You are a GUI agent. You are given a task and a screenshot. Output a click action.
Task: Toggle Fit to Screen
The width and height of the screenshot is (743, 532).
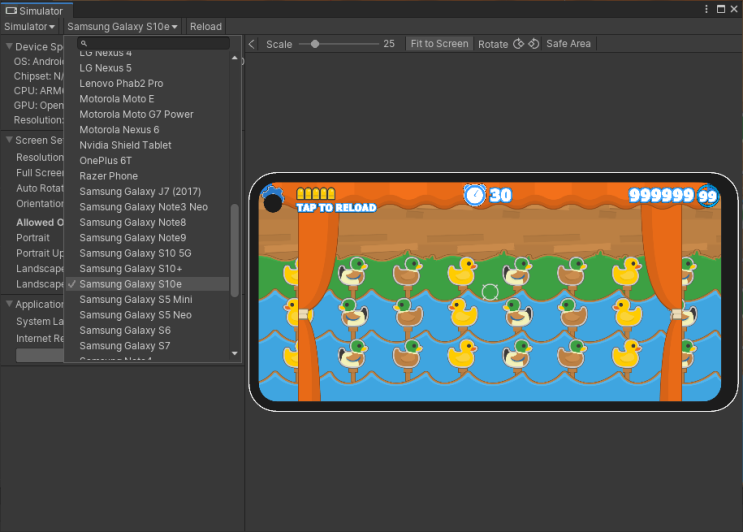(439, 44)
